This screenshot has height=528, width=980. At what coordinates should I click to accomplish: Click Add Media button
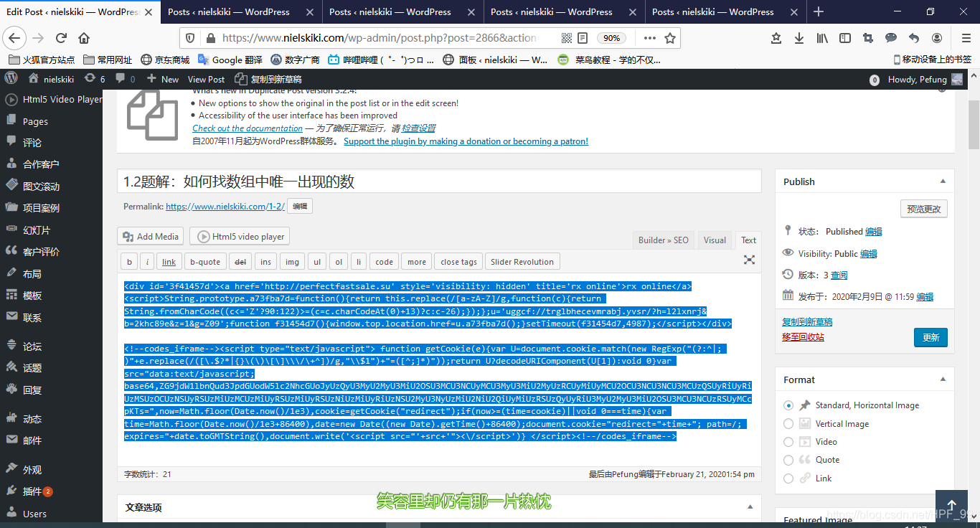pyautogui.click(x=151, y=236)
